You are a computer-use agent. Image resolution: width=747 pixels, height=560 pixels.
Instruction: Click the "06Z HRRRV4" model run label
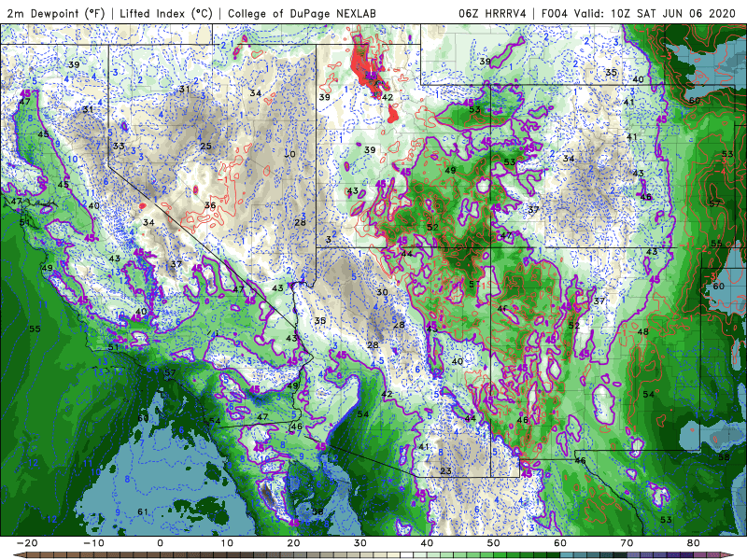pos(492,13)
